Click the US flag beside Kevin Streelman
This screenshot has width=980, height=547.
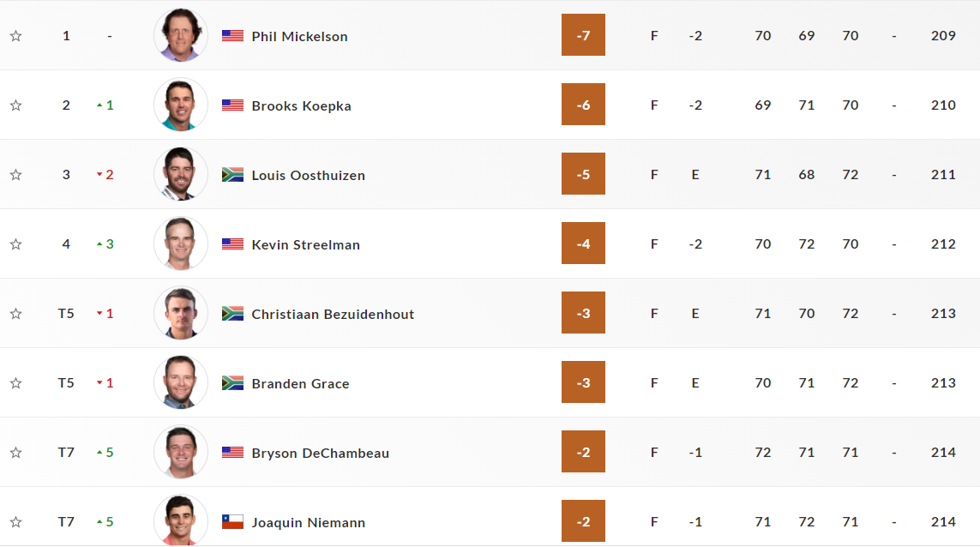click(x=232, y=244)
